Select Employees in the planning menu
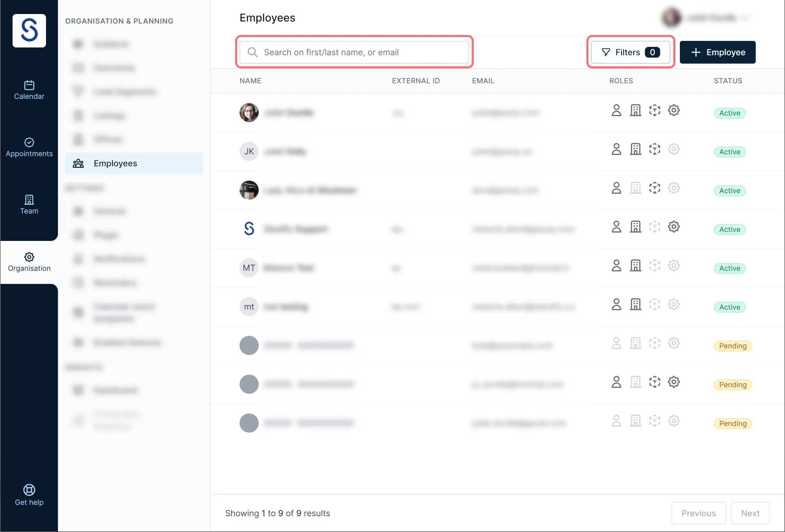 [134, 163]
